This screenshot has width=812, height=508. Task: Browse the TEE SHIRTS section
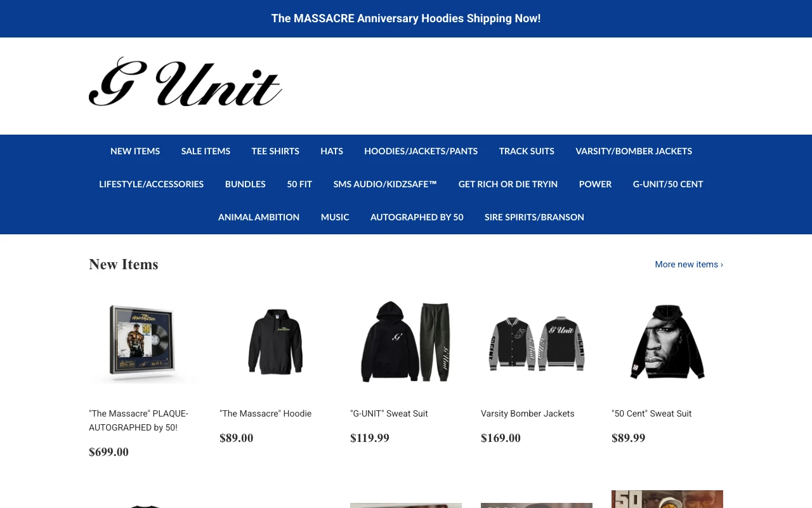275,151
